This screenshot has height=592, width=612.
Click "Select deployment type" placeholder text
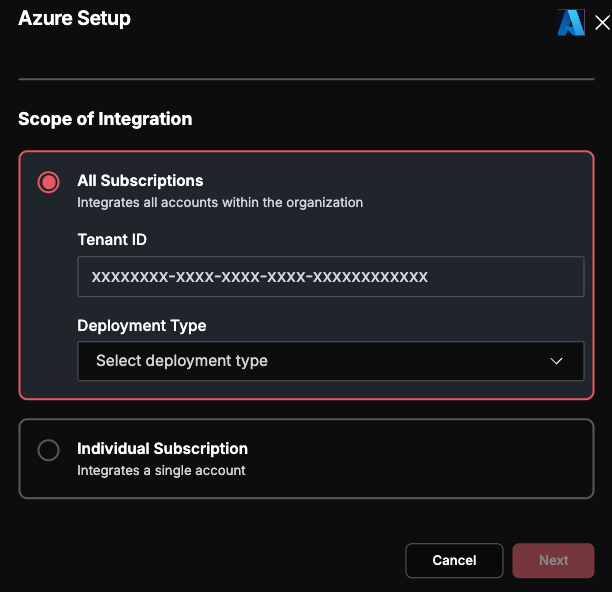point(182,361)
